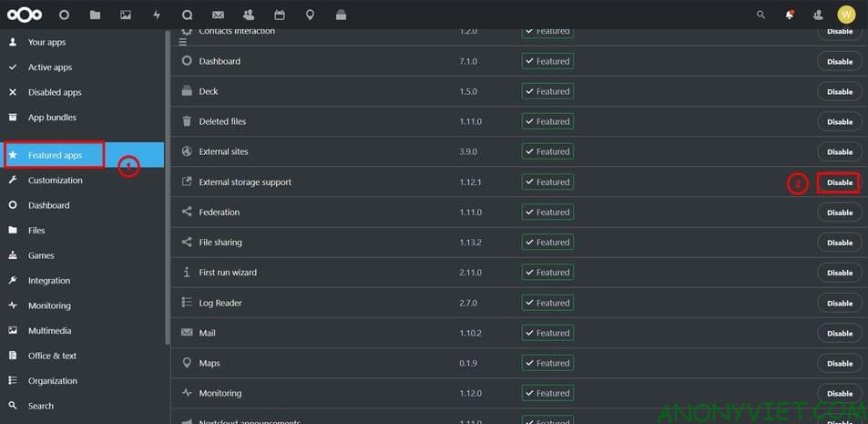The height and width of the screenshot is (424, 868).
Task: Click the Activity lightning bolt icon
Action: click(156, 15)
